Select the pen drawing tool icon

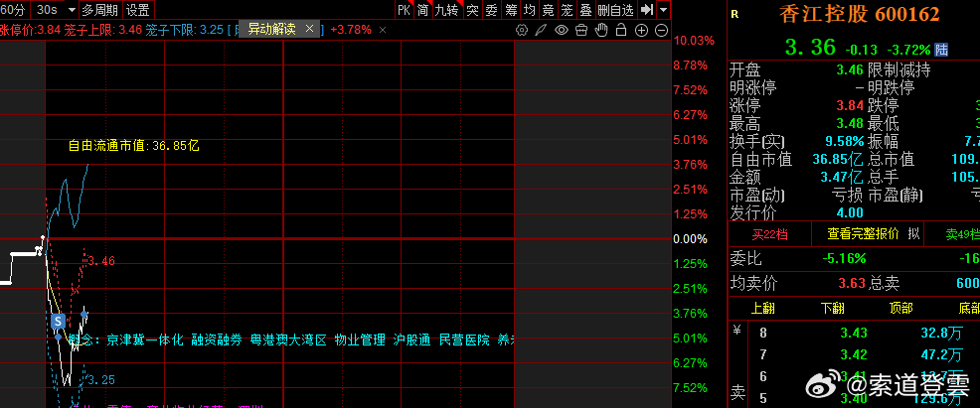pyautogui.click(x=542, y=30)
